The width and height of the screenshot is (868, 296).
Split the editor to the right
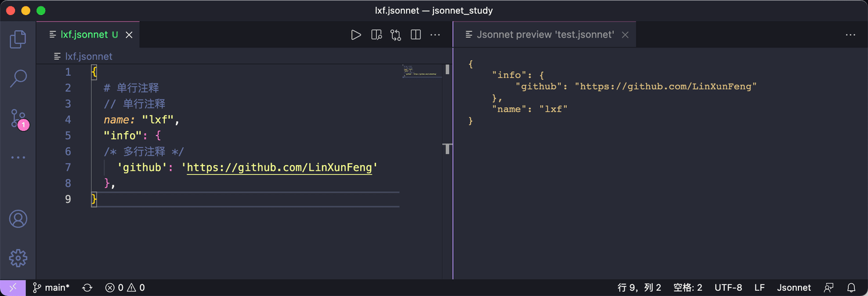point(415,35)
